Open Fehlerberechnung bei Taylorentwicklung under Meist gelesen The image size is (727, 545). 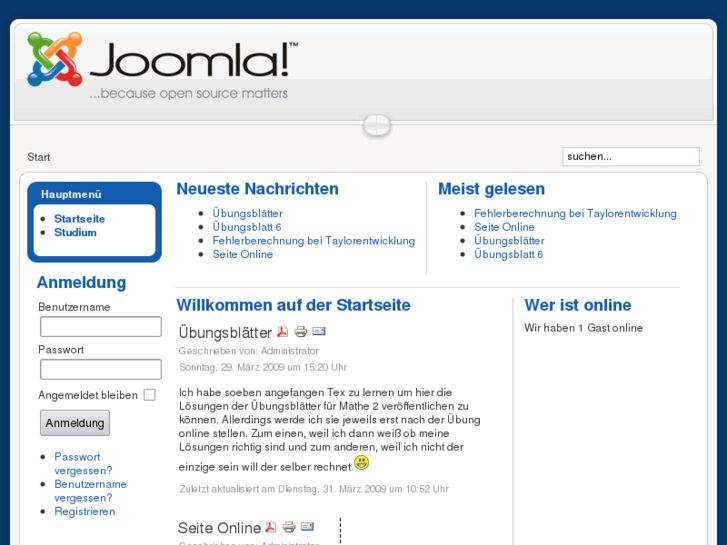click(x=575, y=213)
